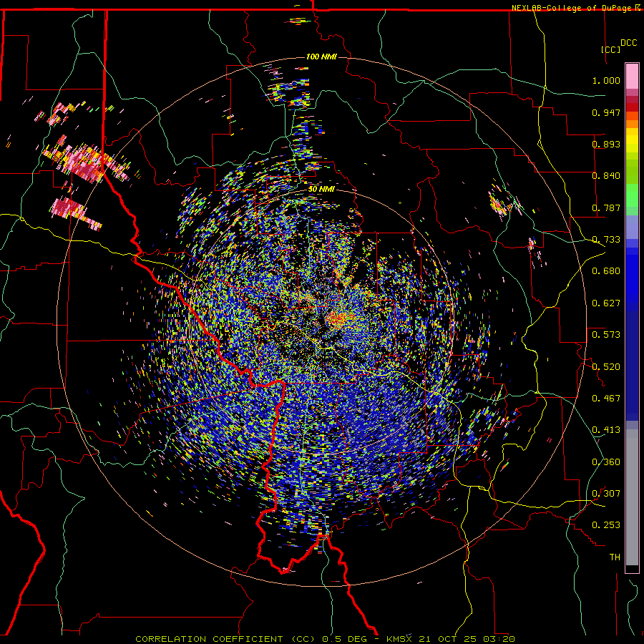
Task: Click the TH threshold label on the scale
Action: (x=615, y=557)
